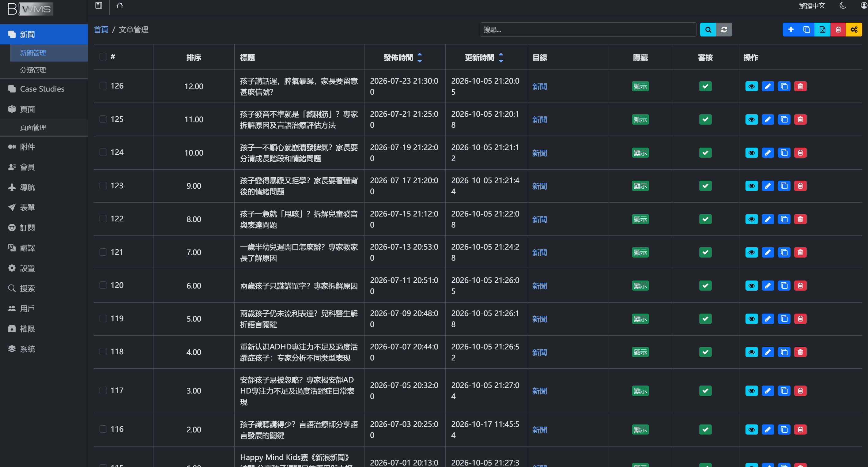
Task: Toggle the sidebar collapse icon in top bar
Action: [x=99, y=6]
